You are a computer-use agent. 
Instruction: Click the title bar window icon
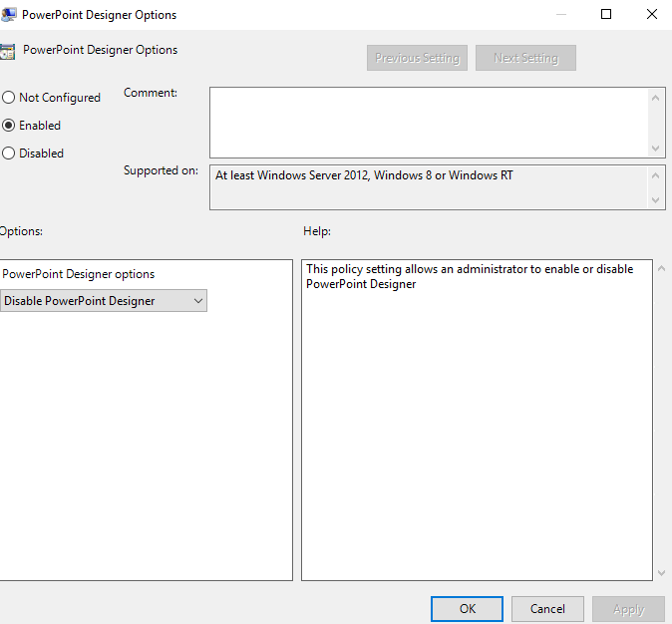click(9, 15)
